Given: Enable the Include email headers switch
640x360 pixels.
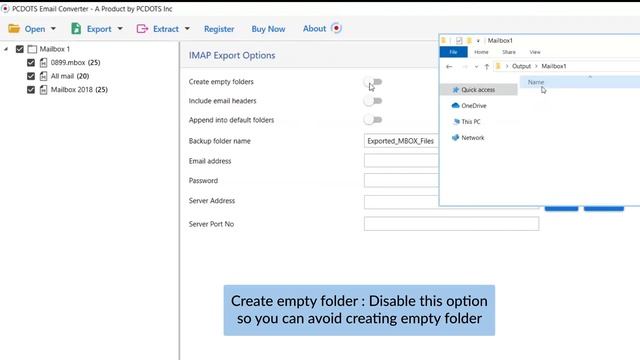Looking at the screenshot, I should (x=373, y=101).
